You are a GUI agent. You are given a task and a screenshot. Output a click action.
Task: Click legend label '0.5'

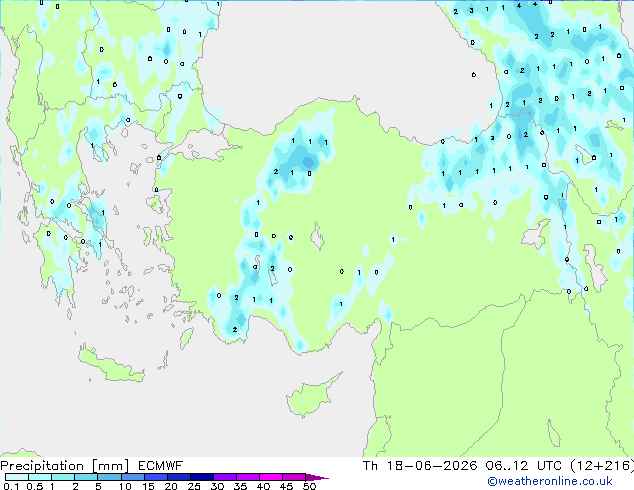35,486
